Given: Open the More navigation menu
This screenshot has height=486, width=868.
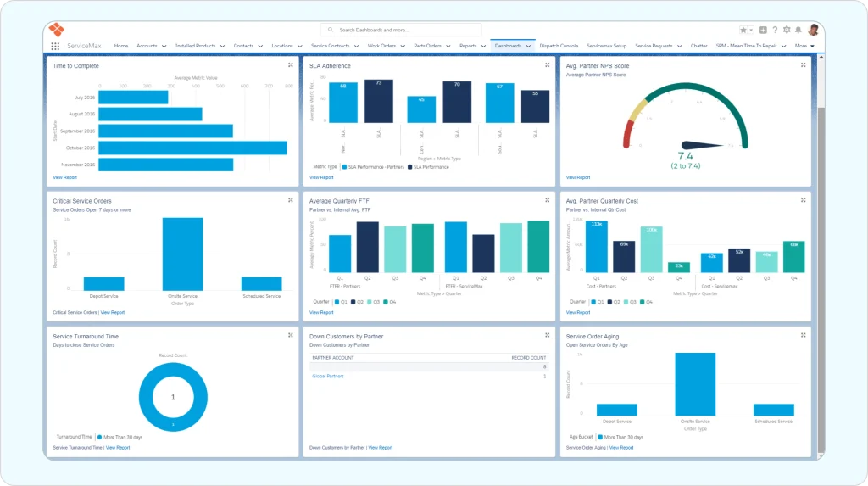Looking at the screenshot, I should click(804, 46).
